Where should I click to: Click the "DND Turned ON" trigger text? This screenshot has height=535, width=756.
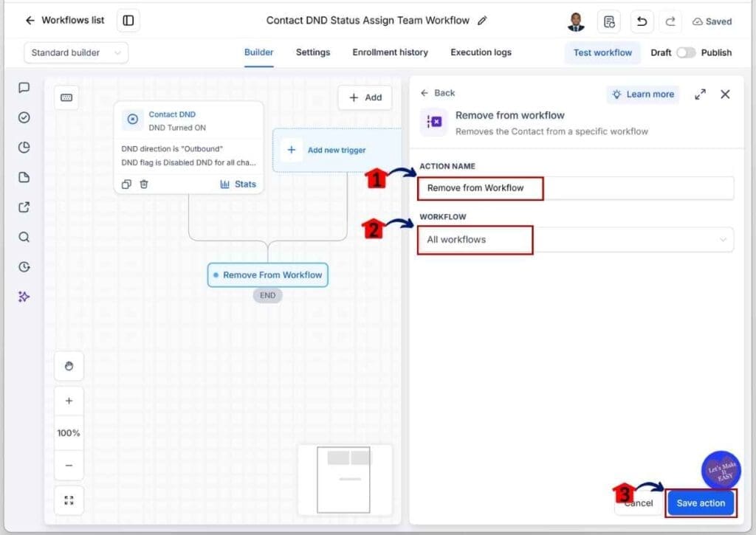(177, 128)
